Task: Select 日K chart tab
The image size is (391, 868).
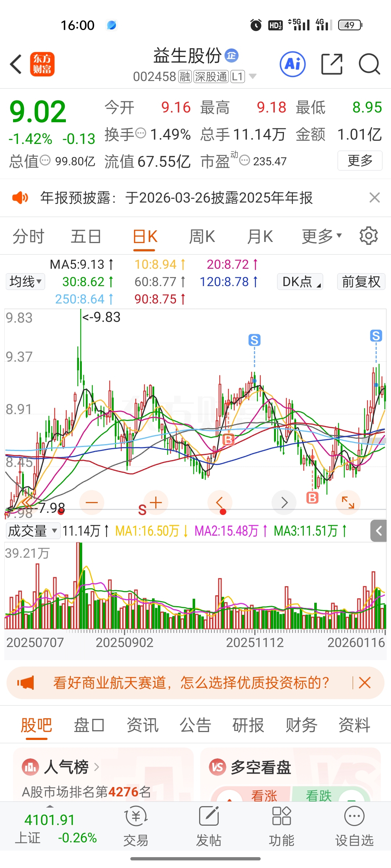Action: point(145,237)
